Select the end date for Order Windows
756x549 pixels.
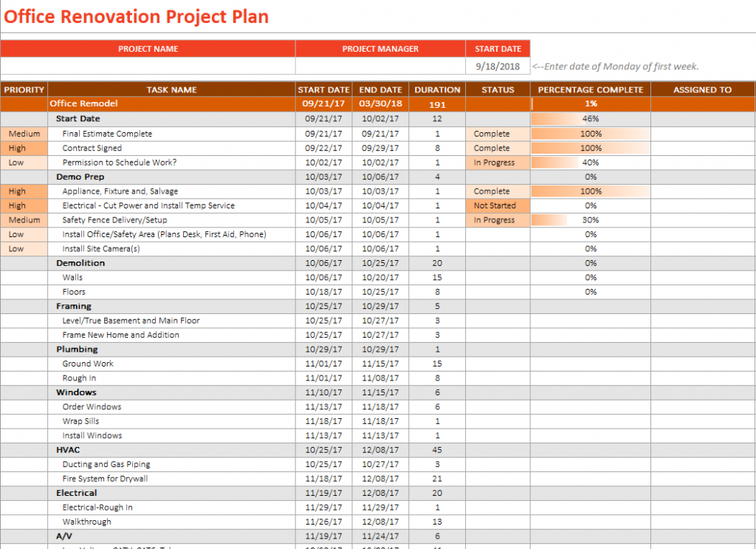coord(380,406)
